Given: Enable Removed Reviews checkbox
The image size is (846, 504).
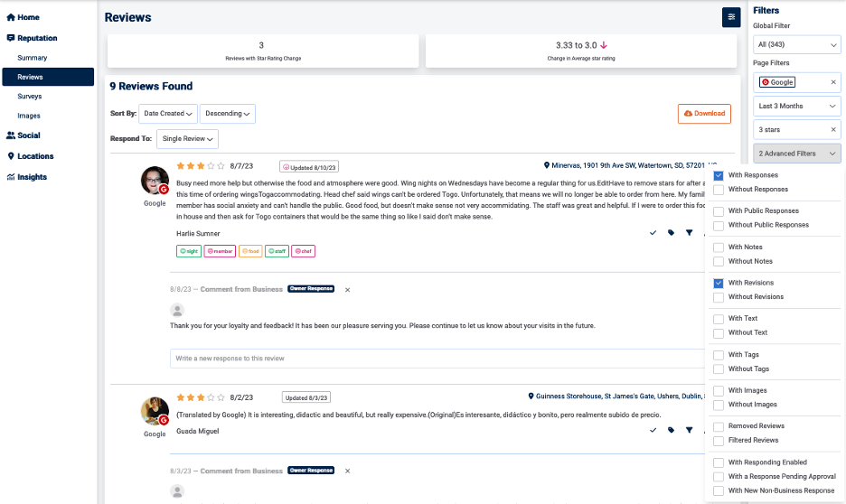Looking at the screenshot, I should click(719, 427).
